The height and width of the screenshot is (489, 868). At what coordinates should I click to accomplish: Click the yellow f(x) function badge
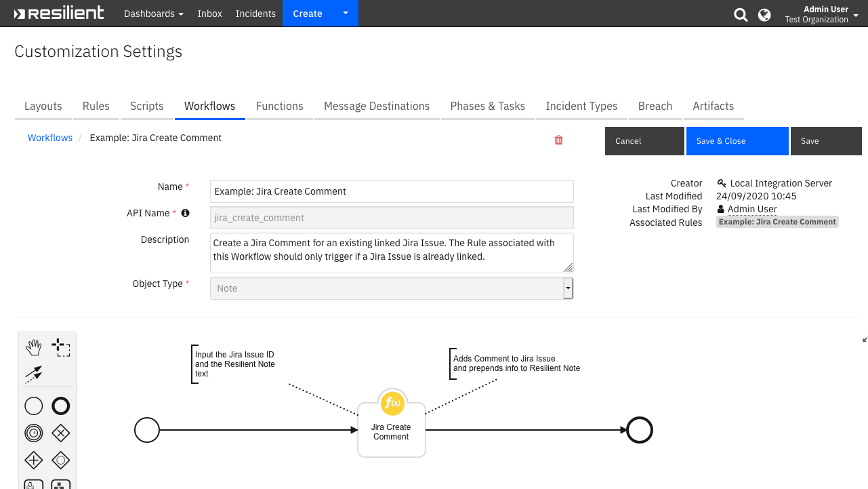click(x=392, y=404)
